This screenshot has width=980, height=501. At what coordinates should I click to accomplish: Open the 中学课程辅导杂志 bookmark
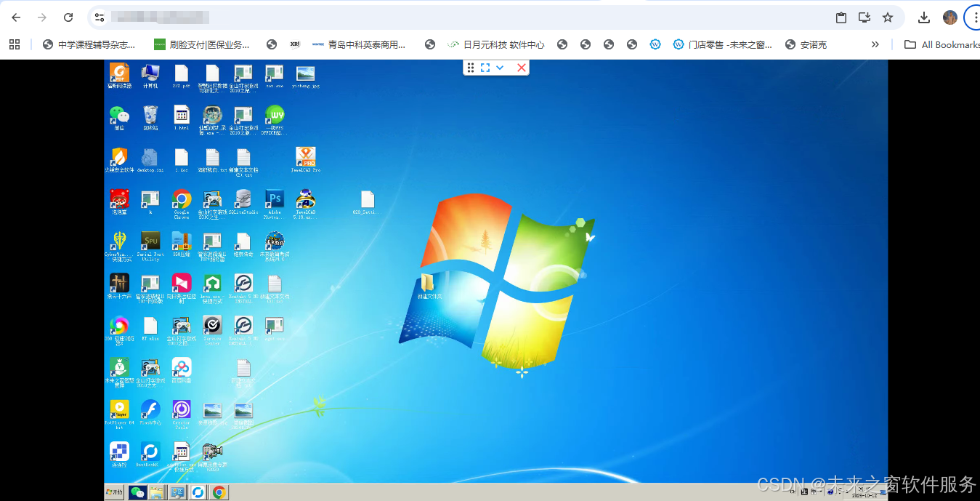tap(89, 44)
